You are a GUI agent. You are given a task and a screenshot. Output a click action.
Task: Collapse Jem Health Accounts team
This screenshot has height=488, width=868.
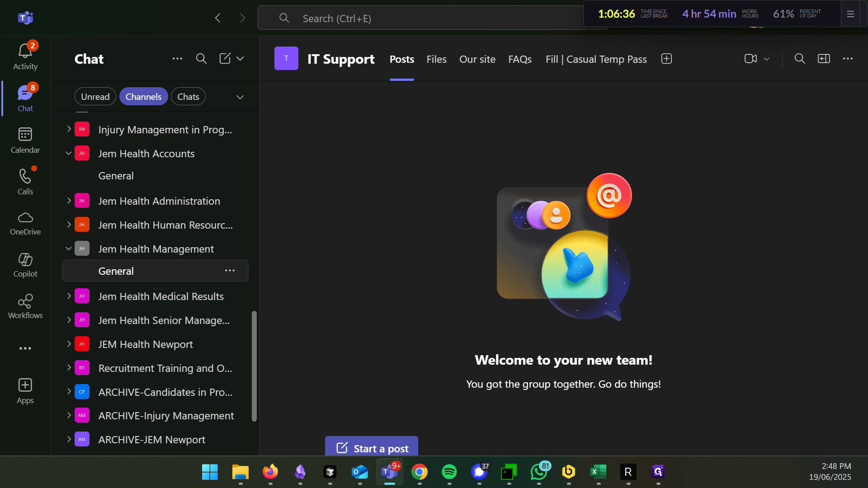pyautogui.click(x=69, y=153)
